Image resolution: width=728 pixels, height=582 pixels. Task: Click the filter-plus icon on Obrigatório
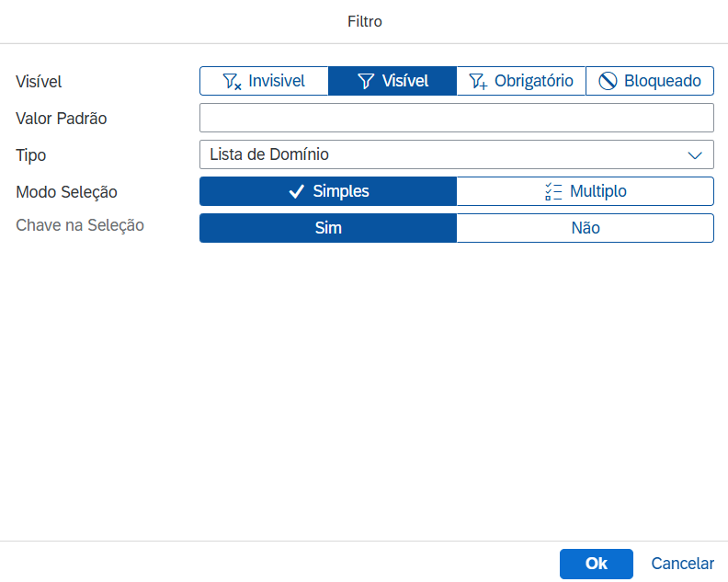point(477,81)
